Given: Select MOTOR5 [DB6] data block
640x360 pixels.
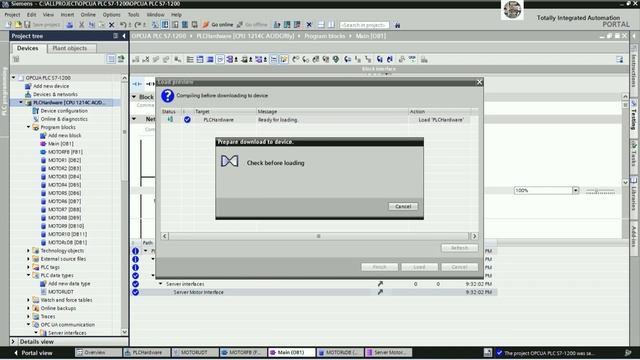Looking at the screenshot, I should click(64, 193).
